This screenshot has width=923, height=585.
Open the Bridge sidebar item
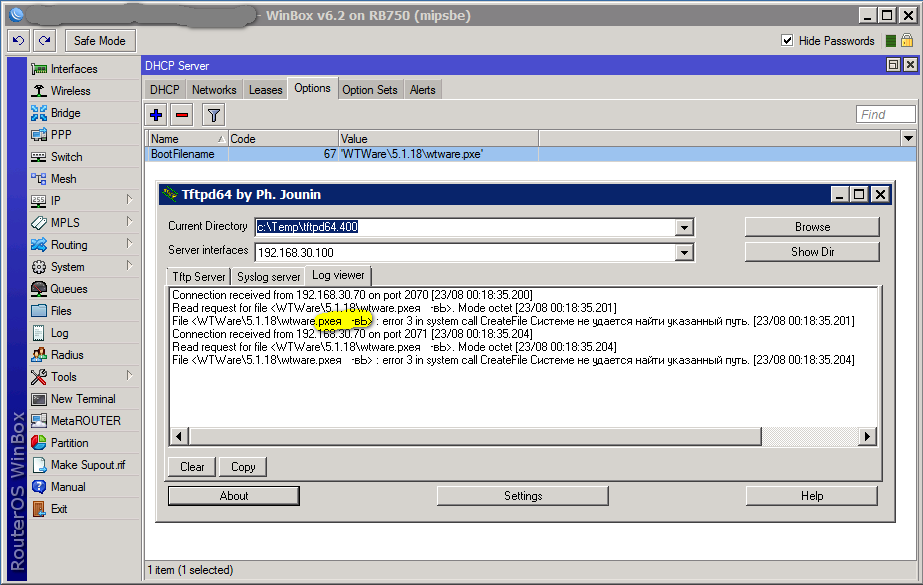65,113
